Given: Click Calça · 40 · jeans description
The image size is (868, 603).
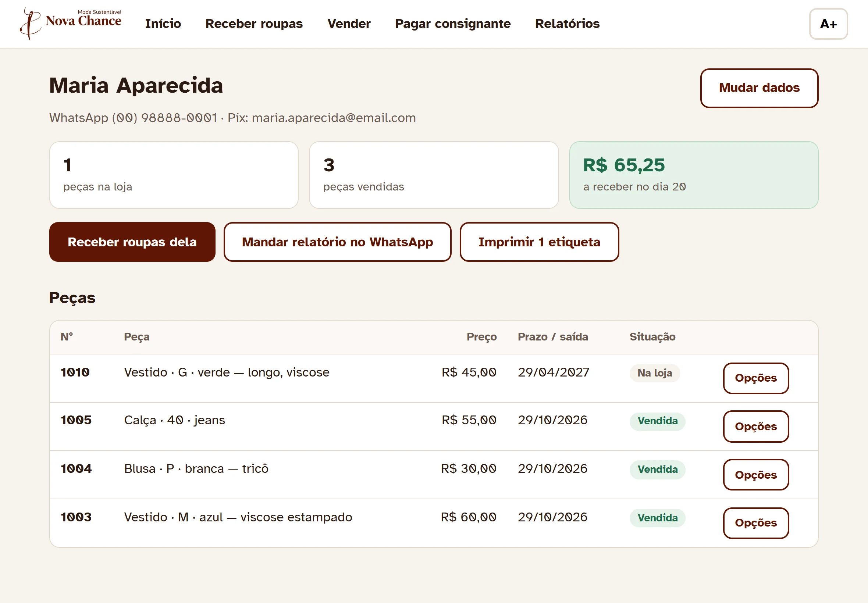Looking at the screenshot, I should coord(174,420).
